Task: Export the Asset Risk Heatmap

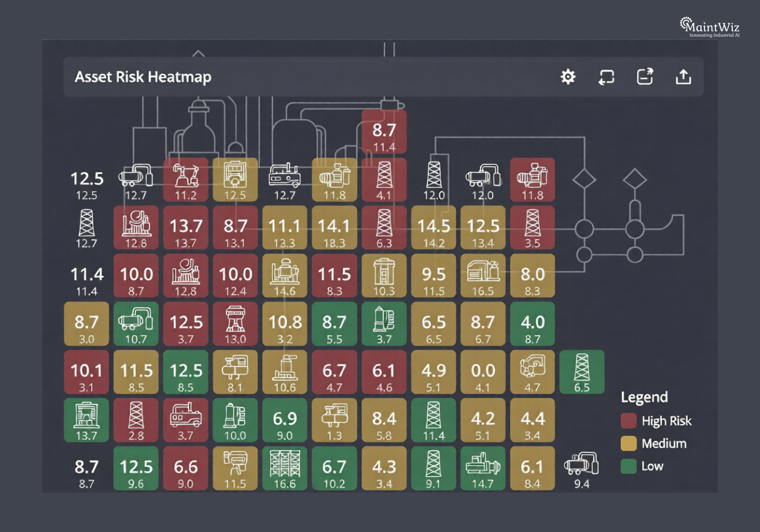Action: point(644,77)
